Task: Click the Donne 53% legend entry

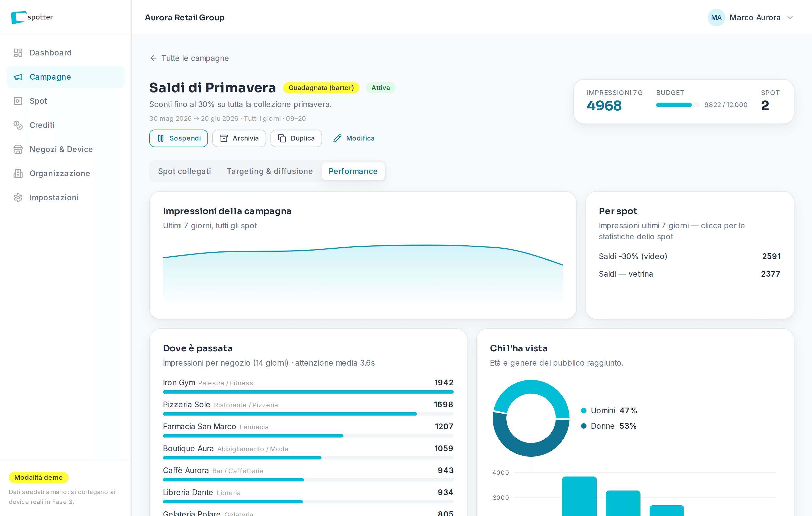Action: 609,426
